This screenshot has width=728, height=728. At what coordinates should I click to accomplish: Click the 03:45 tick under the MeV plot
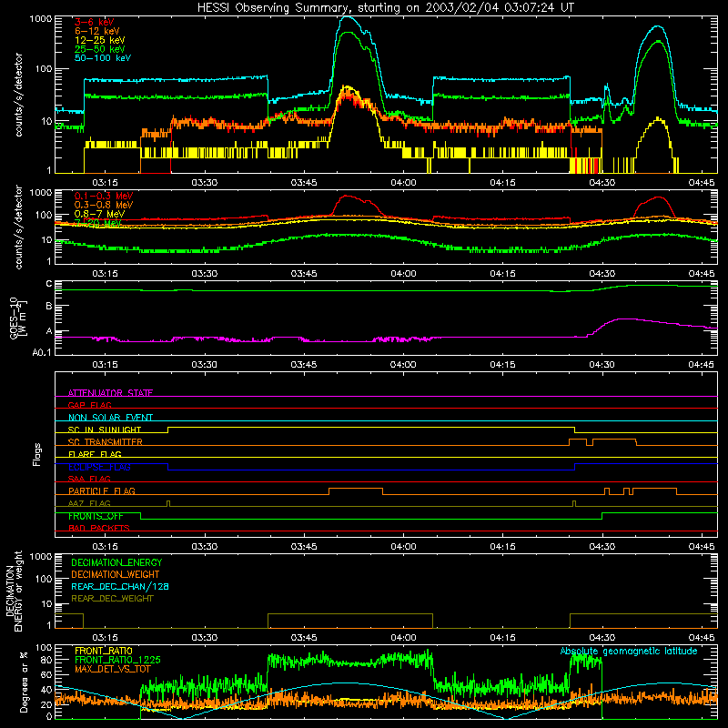tap(304, 274)
